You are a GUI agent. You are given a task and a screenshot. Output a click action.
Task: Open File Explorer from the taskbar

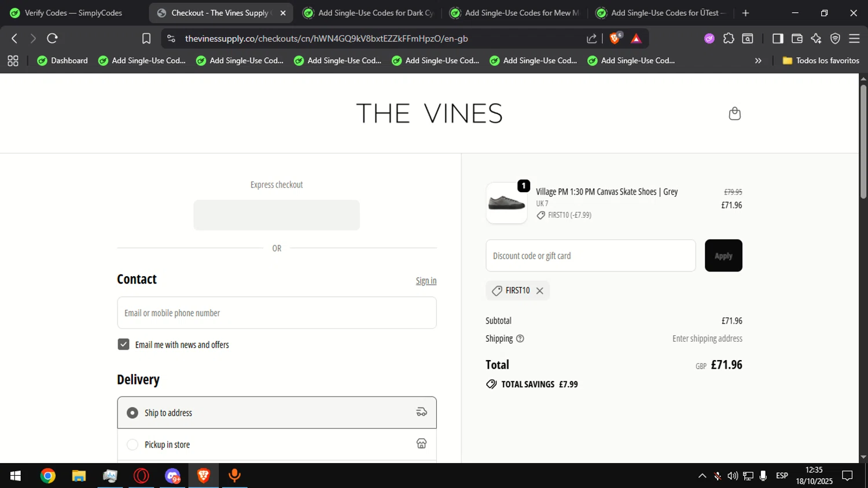click(79, 476)
